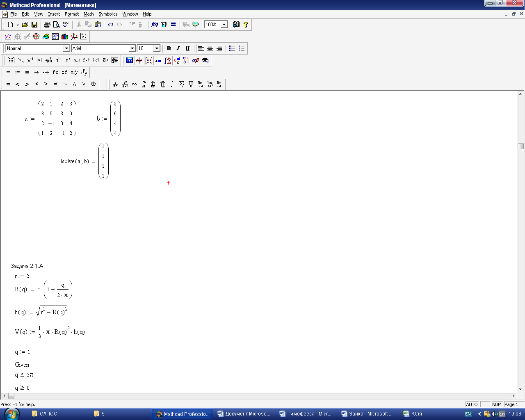Click the horizontal scrollbar left arrow

pos(4,396)
